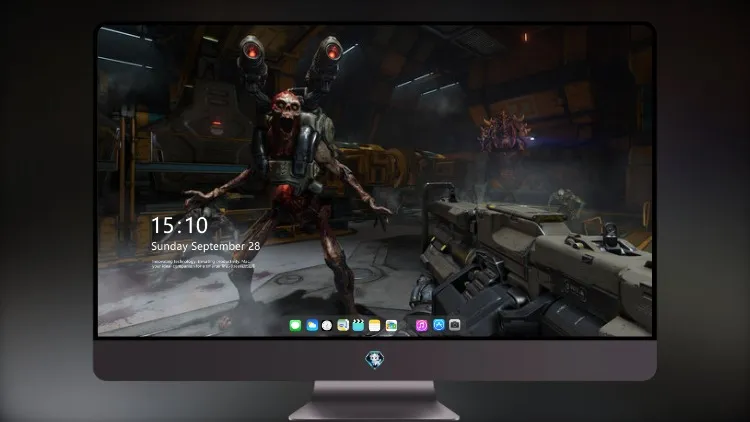Click the 'Sunday September 28' date text
The height and width of the screenshot is (422, 750).
pos(206,246)
